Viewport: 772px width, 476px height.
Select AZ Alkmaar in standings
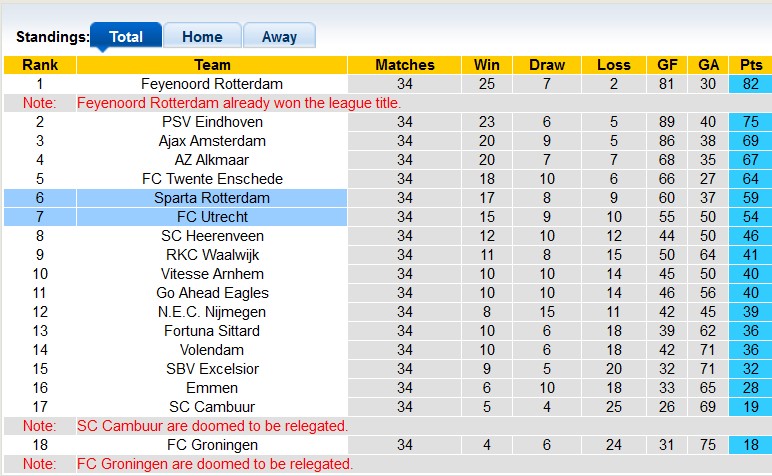coord(212,160)
